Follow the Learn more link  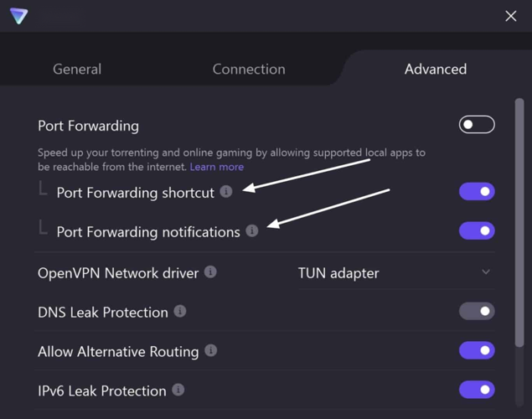[217, 167]
